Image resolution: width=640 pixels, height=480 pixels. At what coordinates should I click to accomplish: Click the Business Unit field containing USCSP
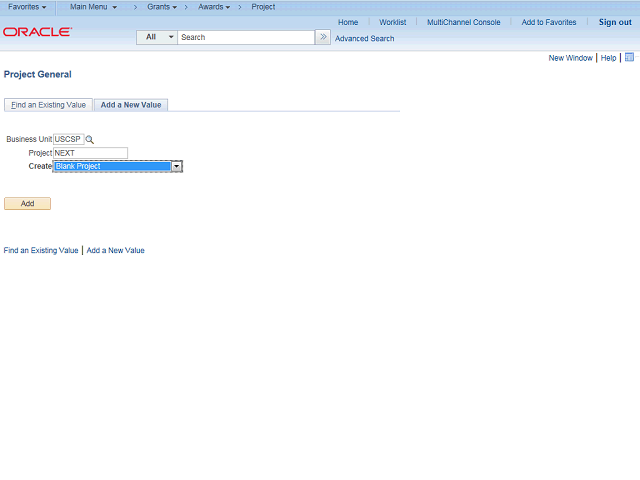click(69, 139)
